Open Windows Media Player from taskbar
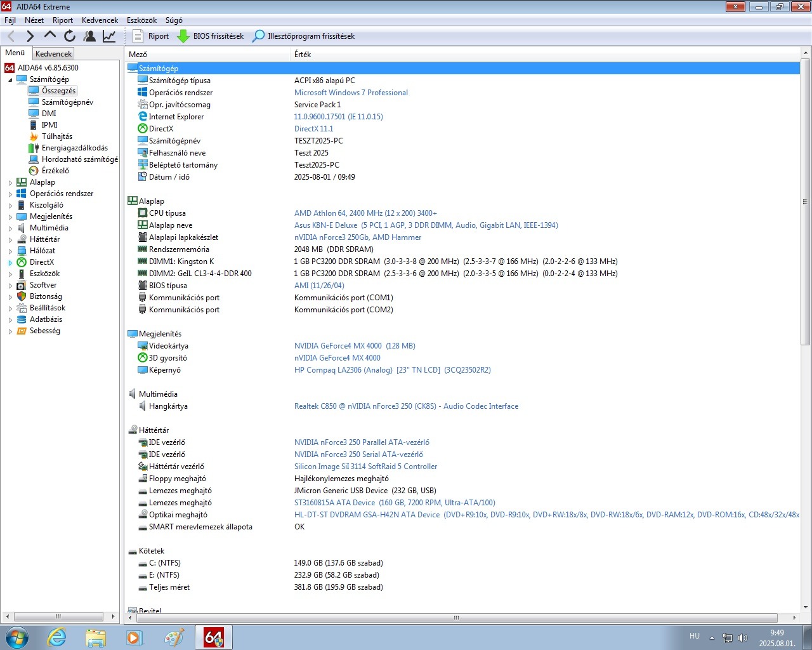 134,637
